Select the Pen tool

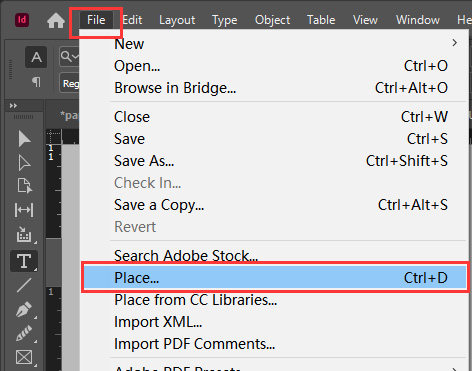[24, 310]
